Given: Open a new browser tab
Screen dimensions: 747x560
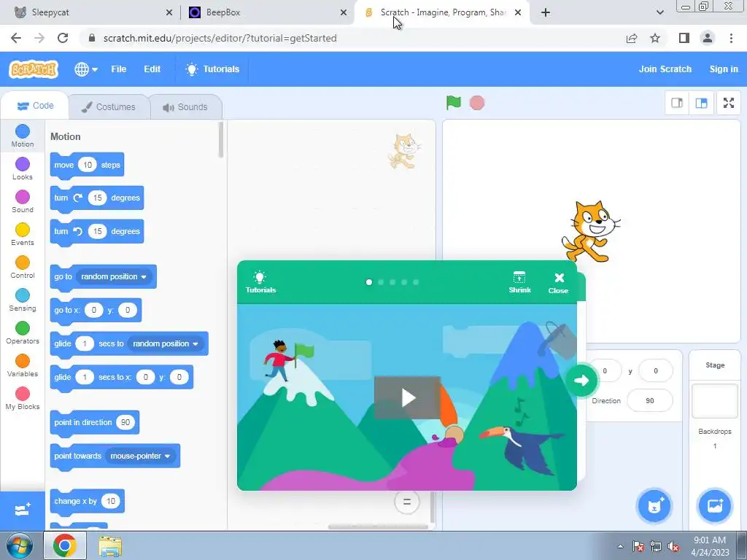Looking at the screenshot, I should coord(546,12).
